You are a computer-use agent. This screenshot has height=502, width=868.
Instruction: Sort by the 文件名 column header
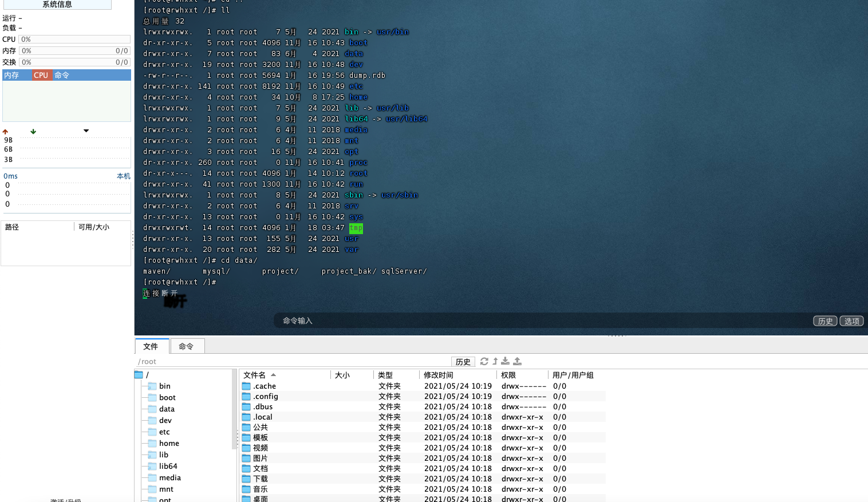[x=285, y=375]
